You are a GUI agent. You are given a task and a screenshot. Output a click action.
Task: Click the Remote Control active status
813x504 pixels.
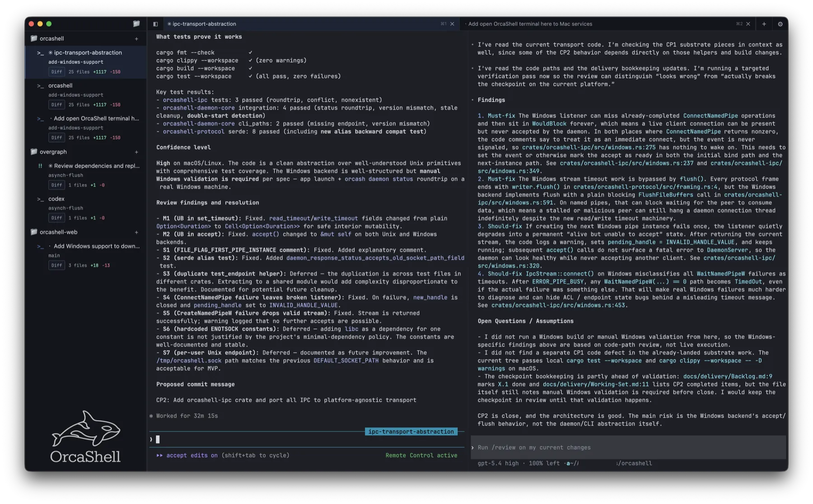pos(421,456)
